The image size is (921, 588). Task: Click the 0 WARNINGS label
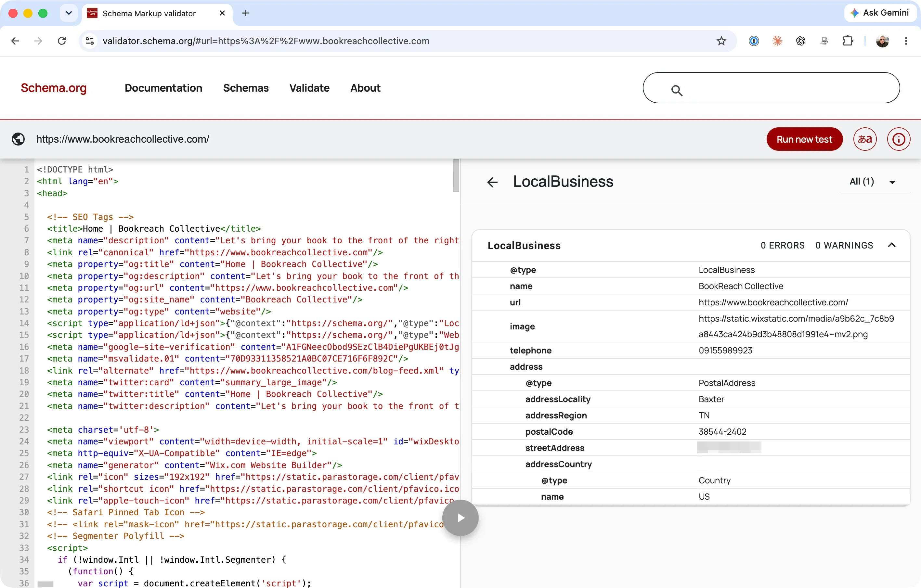tap(844, 246)
